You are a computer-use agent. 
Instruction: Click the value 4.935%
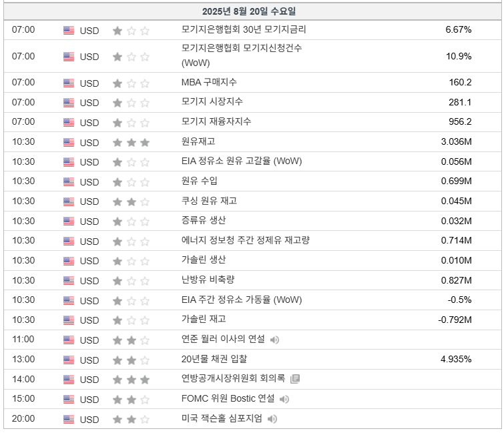tap(456, 359)
